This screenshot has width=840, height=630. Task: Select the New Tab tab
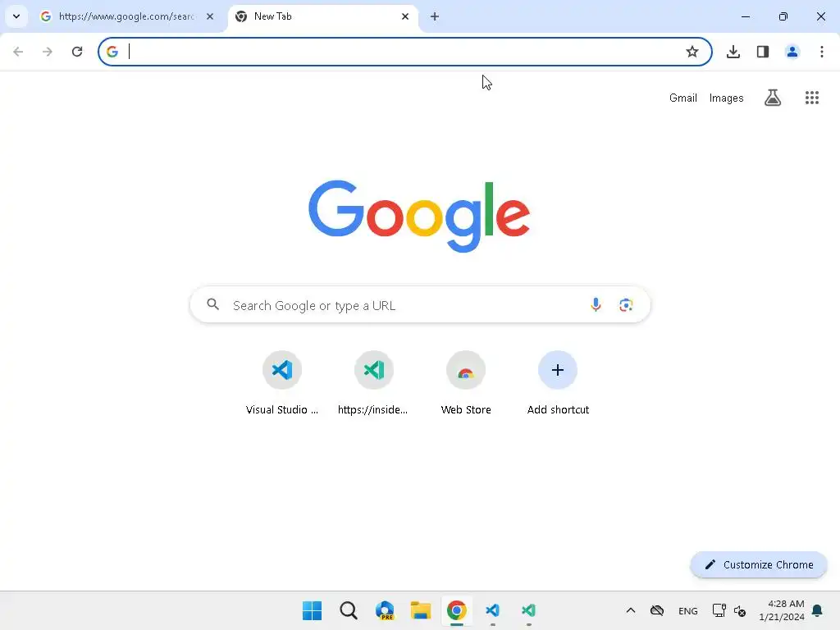point(322,16)
